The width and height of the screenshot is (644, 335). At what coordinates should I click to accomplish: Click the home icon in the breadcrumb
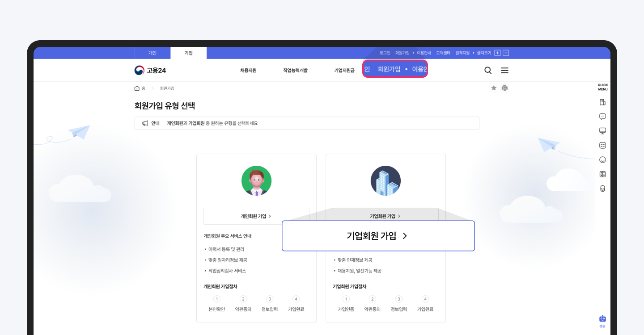137,88
